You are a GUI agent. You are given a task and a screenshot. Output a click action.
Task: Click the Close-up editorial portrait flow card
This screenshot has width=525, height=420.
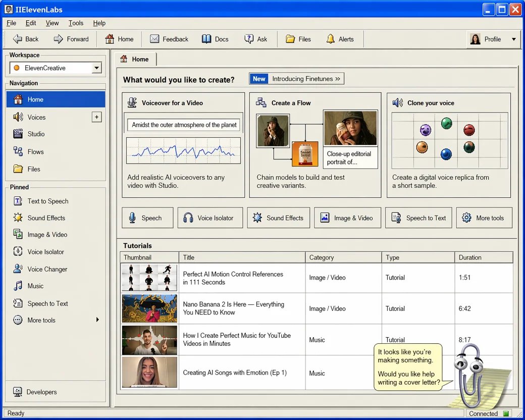click(x=350, y=139)
